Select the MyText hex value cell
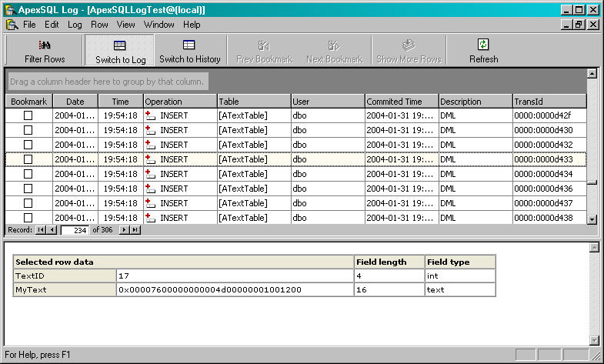The image size is (604, 364). tap(235, 289)
